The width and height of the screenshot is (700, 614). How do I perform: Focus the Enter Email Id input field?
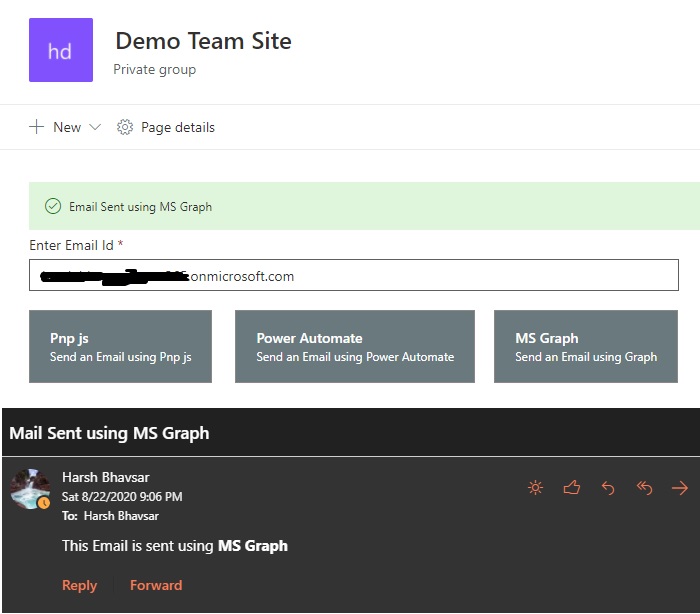click(x=354, y=275)
